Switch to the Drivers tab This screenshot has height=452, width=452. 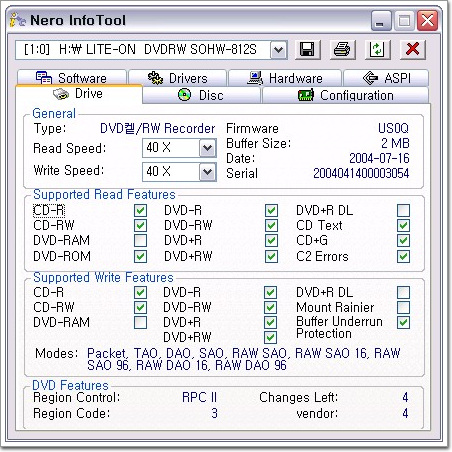point(178,78)
